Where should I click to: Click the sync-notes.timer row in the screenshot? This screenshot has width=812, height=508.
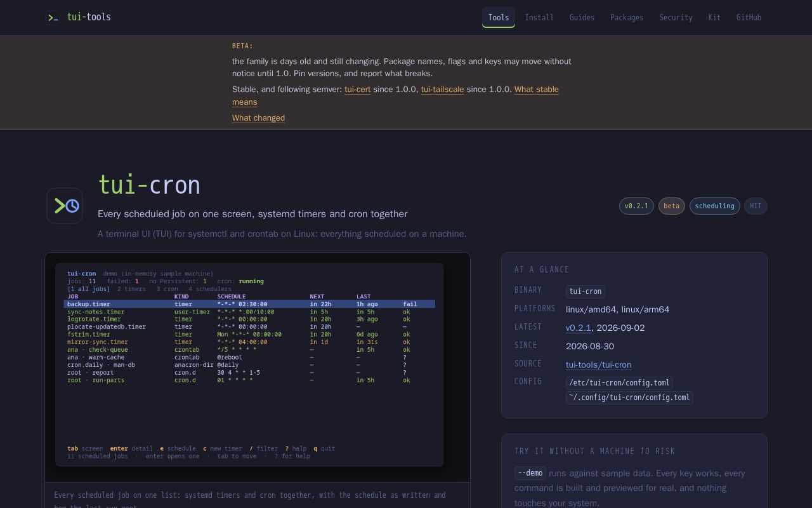249,312
